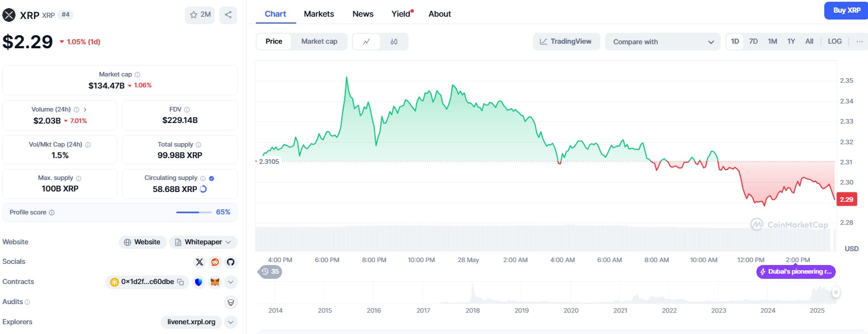The image size is (868, 334).
Task: Expand the explorers list chevron
Action: [230, 322]
